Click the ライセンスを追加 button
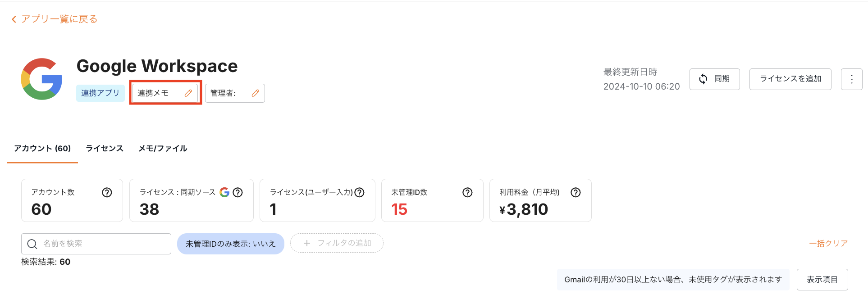 [790, 79]
